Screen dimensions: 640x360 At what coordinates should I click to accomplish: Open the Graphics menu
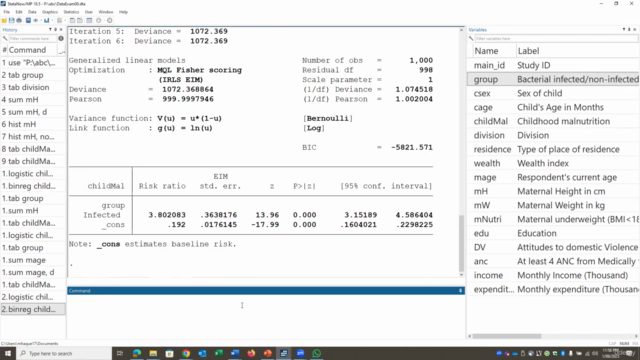click(x=50, y=12)
